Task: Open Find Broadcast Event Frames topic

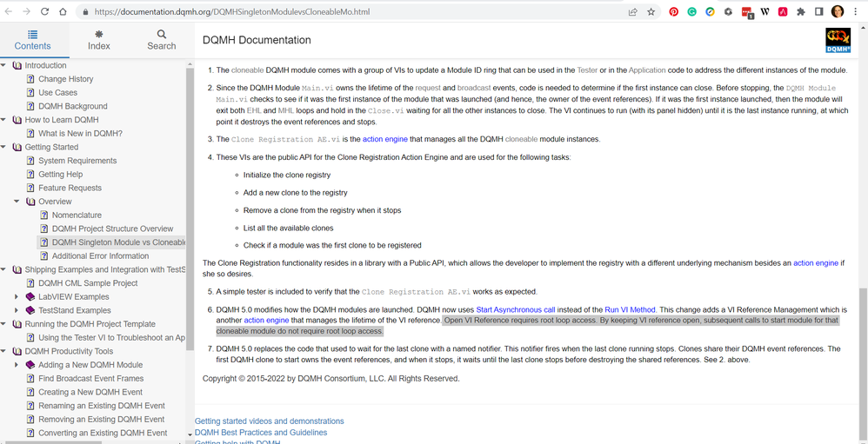Action: pyautogui.click(x=90, y=379)
